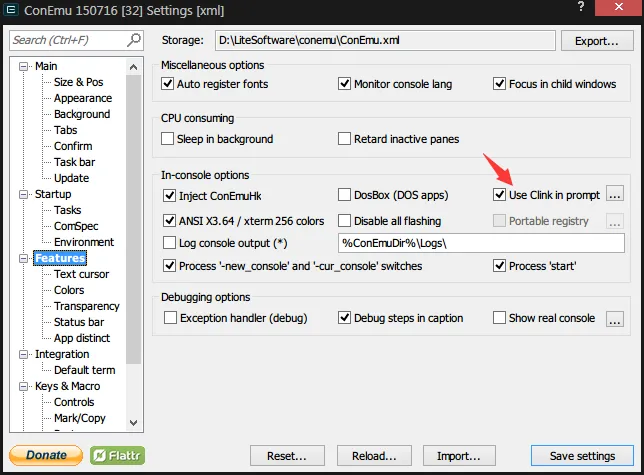Toggle Focus in child windows checkbox
This screenshot has height=475, width=644.
tap(499, 84)
